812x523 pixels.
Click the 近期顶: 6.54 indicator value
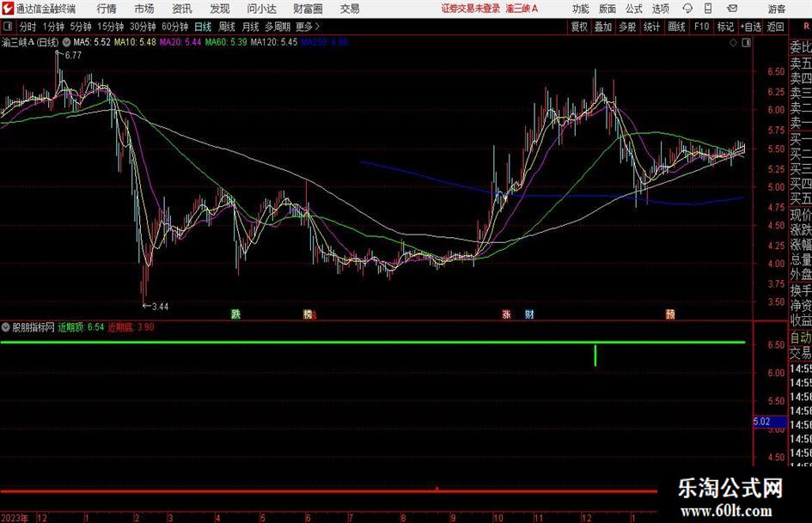pos(81,327)
